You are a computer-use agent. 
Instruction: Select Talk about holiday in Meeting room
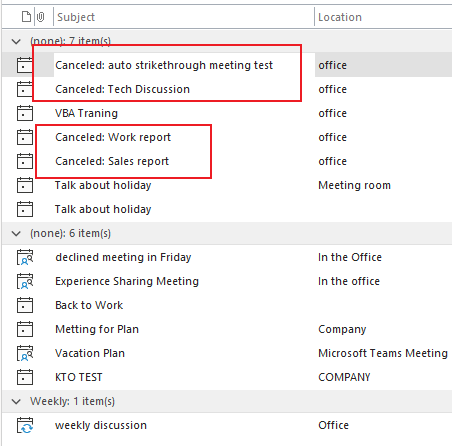pos(227,185)
